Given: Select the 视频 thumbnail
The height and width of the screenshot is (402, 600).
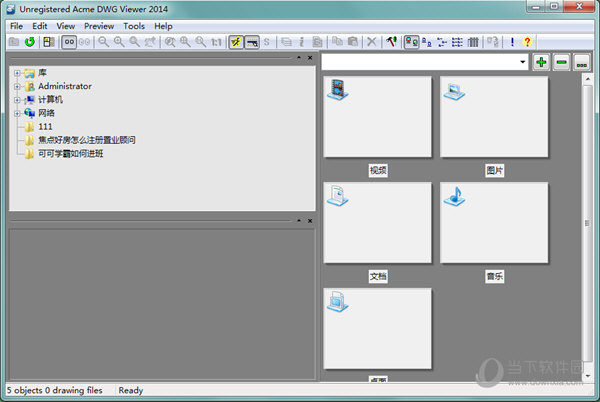Looking at the screenshot, I should point(378,117).
